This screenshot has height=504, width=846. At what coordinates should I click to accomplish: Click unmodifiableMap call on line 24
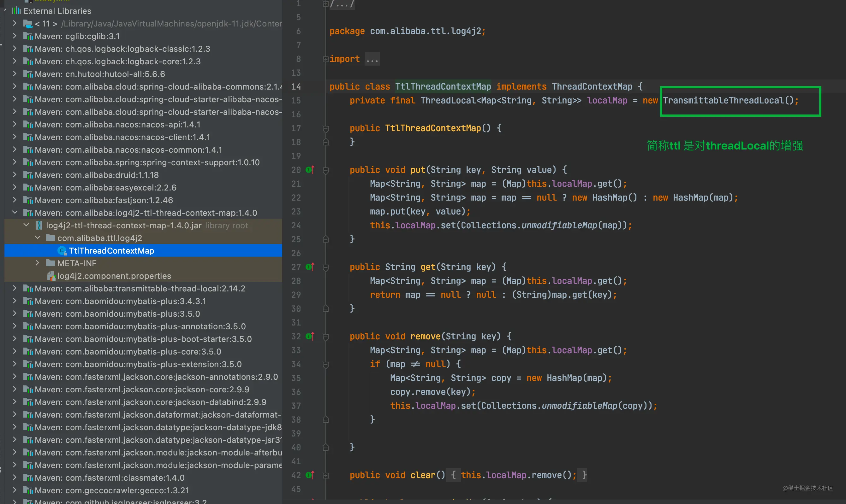tap(559, 226)
